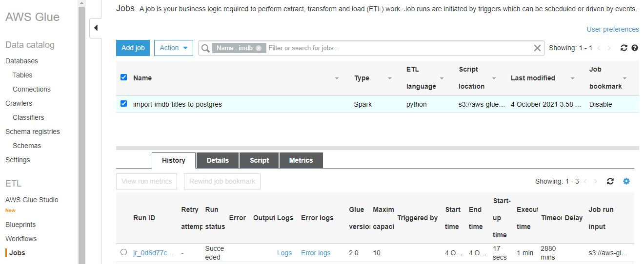The height and width of the screenshot is (264, 644).
Task: Click the s3://aws-gl job run input cell
Action: click(608, 253)
